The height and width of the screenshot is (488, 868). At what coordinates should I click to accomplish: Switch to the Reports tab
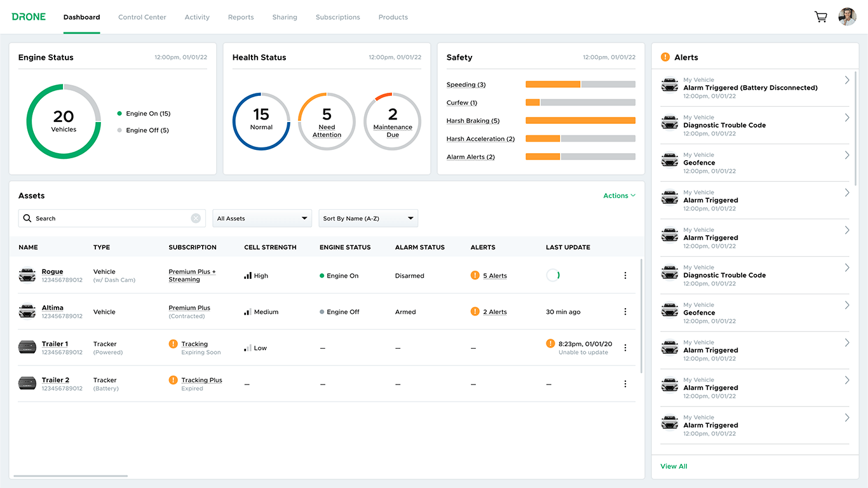point(240,17)
